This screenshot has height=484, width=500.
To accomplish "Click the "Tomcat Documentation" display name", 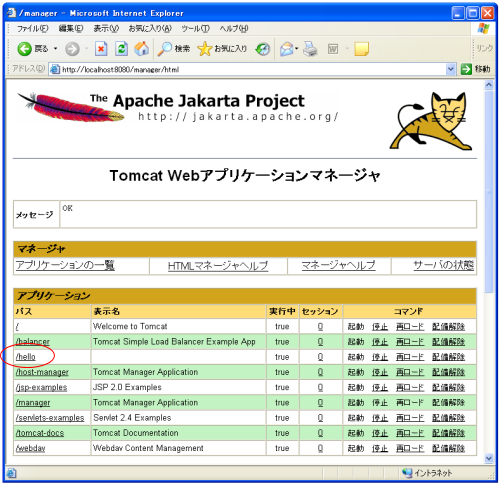I will 136,433.
